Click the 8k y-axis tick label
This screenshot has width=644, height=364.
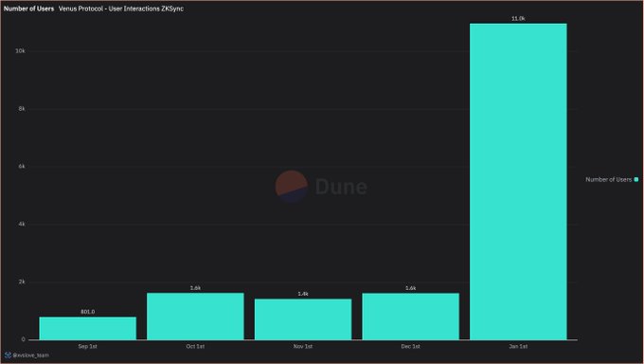[22, 109]
